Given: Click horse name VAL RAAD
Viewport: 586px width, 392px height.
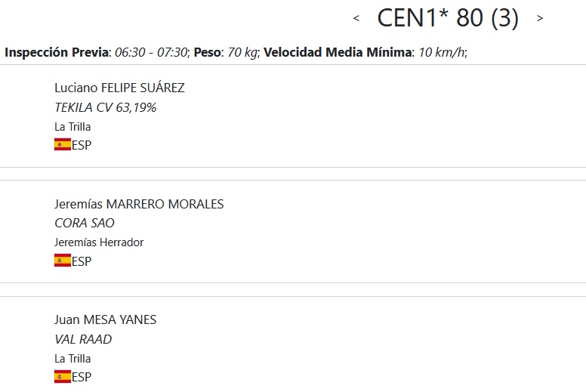Looking at the screenshot, I should click(x=83, y=339).
